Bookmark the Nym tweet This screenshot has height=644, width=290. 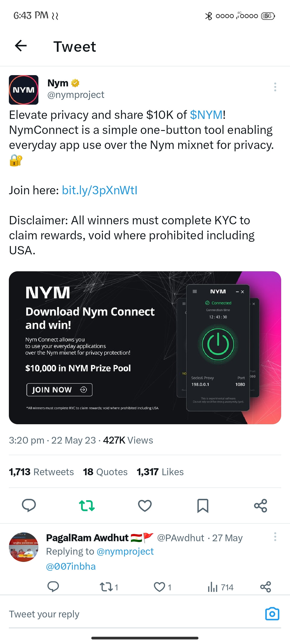tap(203, 506)
